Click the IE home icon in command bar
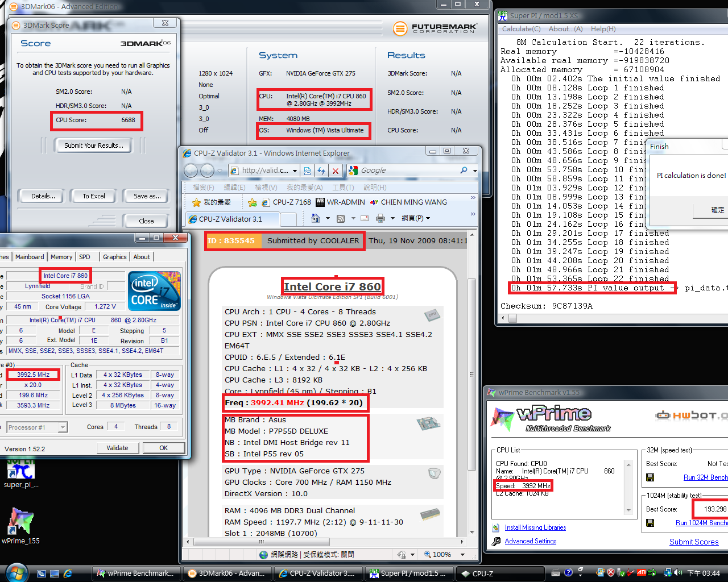 [316, 218]
